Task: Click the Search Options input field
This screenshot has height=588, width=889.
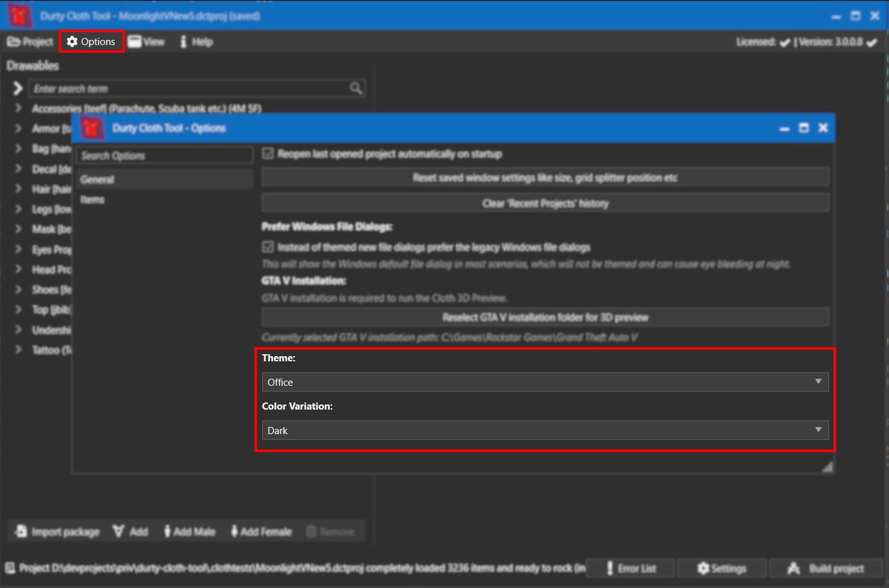Action: [165, 155]
